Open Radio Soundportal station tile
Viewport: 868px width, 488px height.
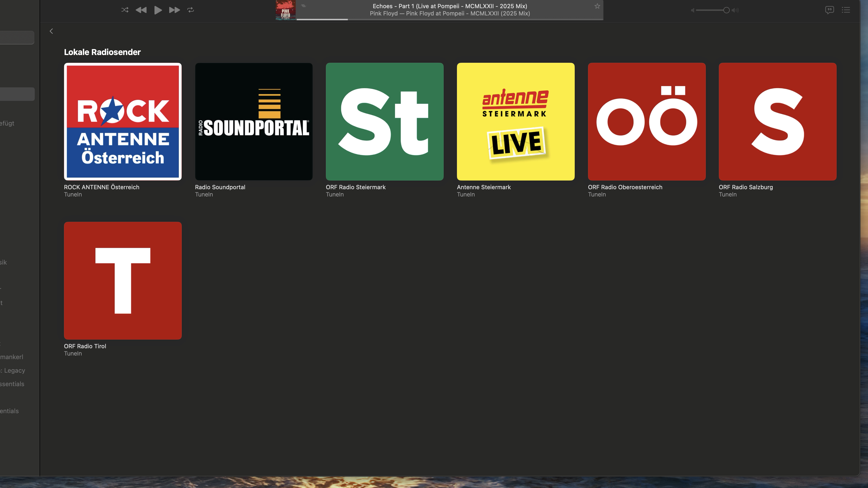[x=253, y=121]
